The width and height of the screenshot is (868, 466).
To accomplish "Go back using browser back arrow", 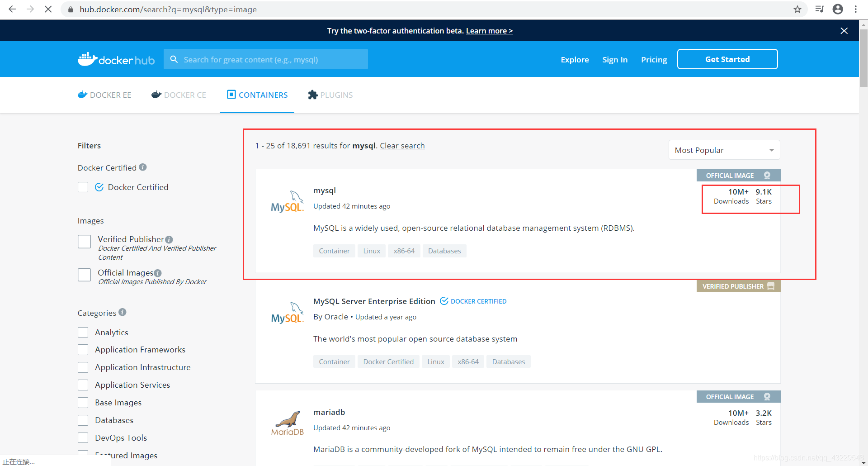I will 12,9.
